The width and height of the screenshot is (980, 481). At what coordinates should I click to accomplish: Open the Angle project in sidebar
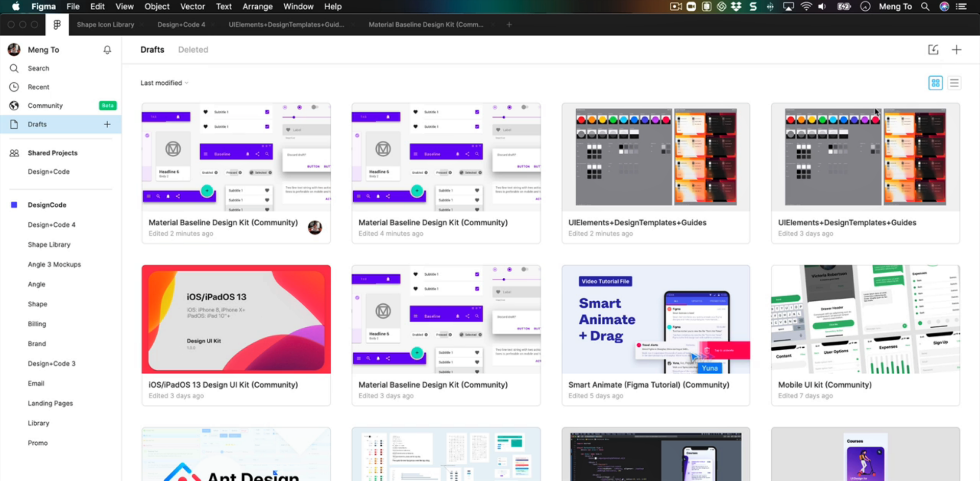(x=36, y=284)
